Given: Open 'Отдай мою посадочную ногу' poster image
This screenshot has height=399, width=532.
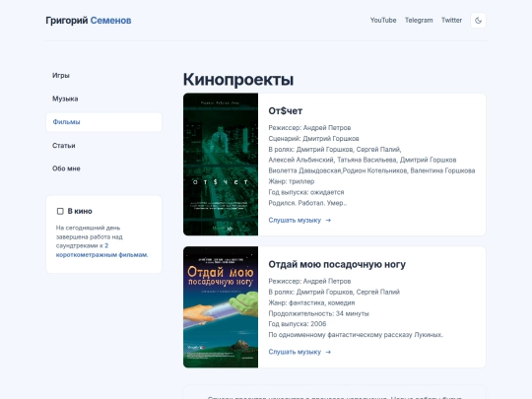Looking at the screenshot, I should coord(221,307).
